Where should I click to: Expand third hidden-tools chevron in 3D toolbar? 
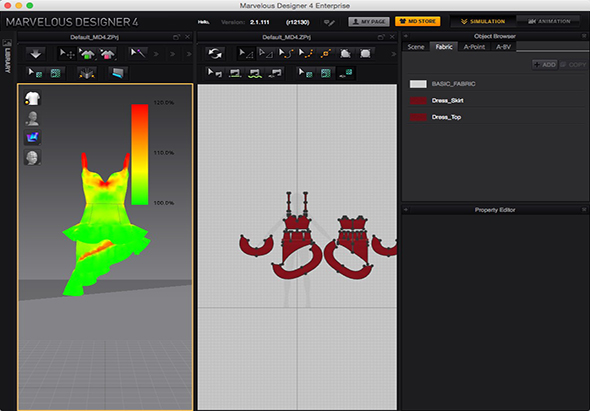(189, 54)
